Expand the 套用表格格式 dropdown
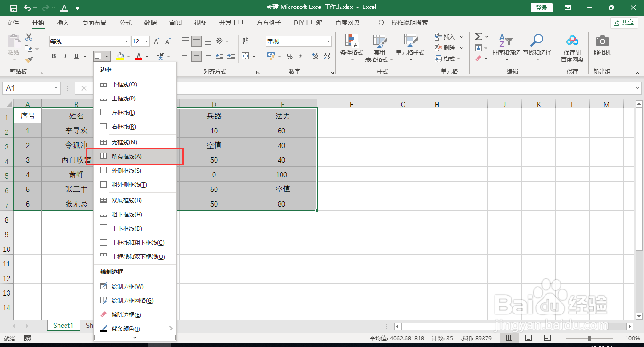The image size is (644, 347). (391, 60)
